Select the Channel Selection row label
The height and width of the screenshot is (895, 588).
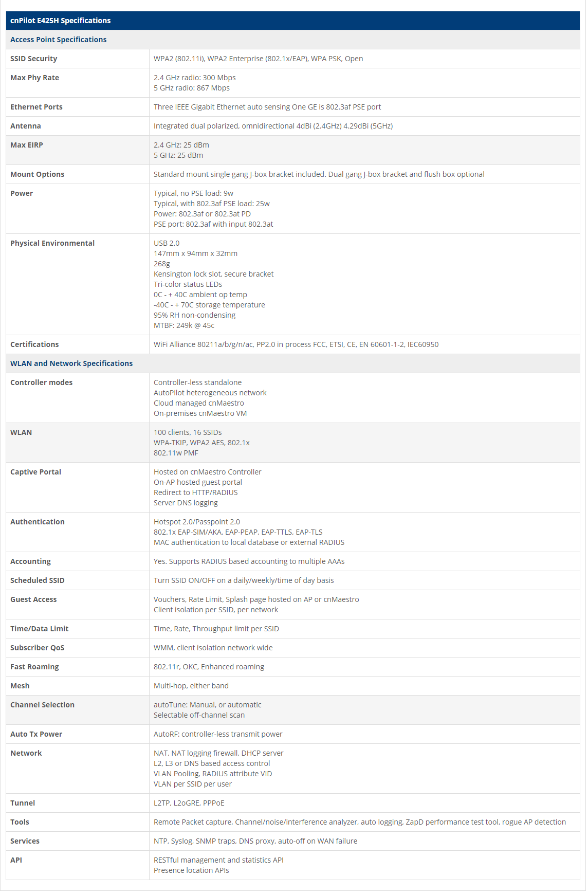[43, 705]
